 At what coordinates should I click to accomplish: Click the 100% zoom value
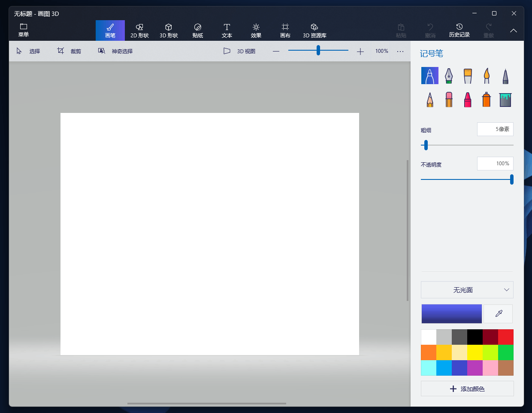coord(382,51)
